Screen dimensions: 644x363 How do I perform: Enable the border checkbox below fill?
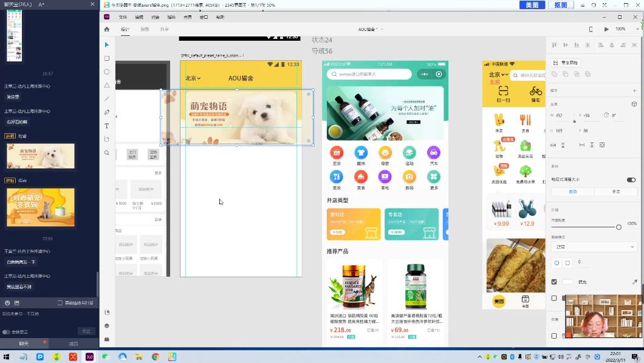click(553, 299)
